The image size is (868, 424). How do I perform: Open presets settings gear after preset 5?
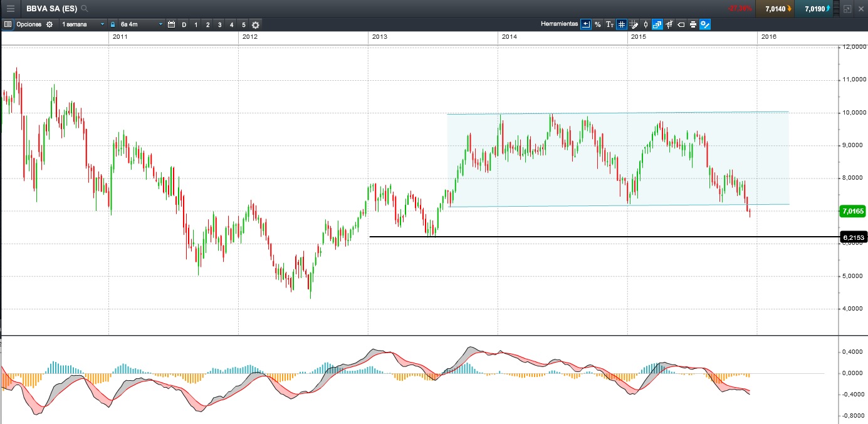[255, 24]
